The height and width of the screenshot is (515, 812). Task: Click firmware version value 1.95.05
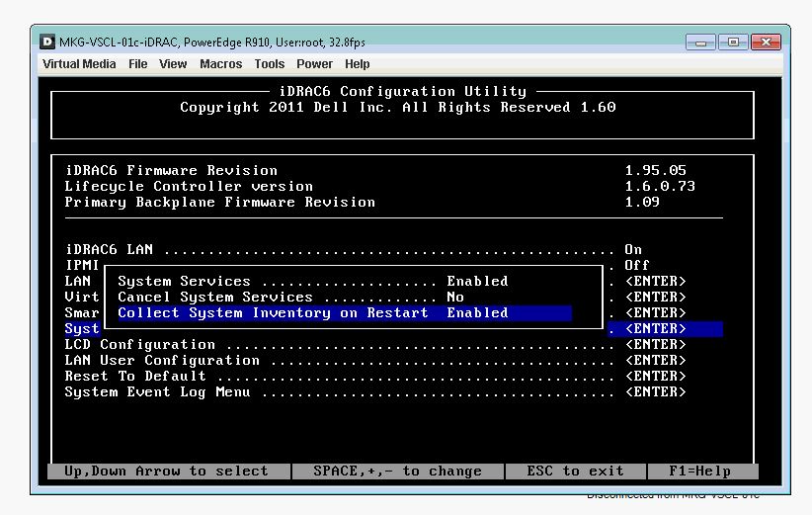pyautogui.click(x=656, y=170)
